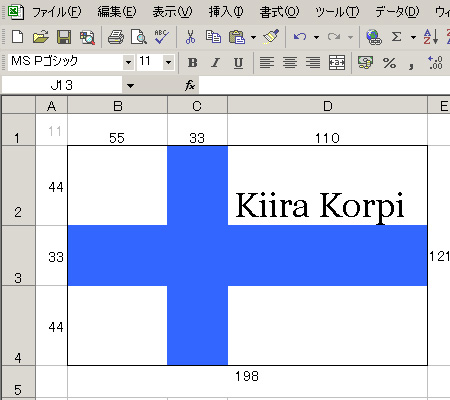Select column A header
This screenshot has width=450, height=400.
[52, 106]
